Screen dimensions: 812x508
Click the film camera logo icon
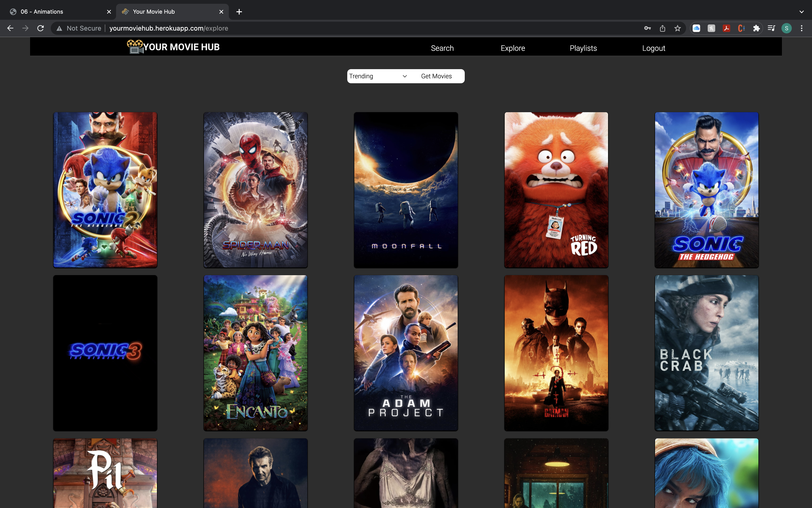point(135,47)
